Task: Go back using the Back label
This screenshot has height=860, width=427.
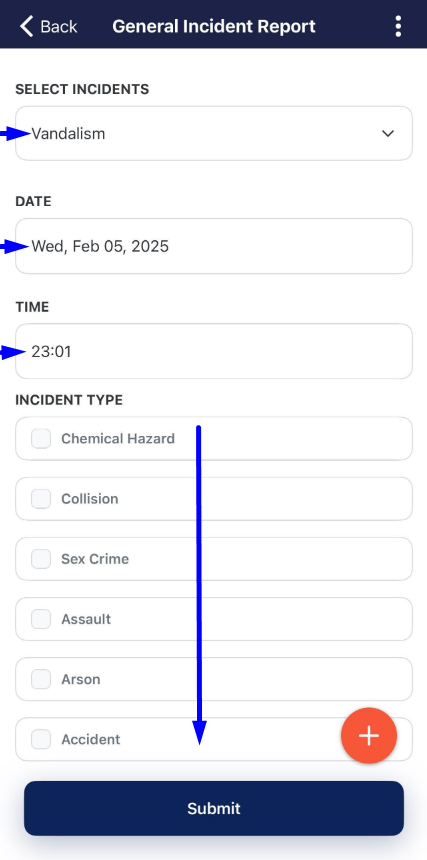Action: click(59, 26)
